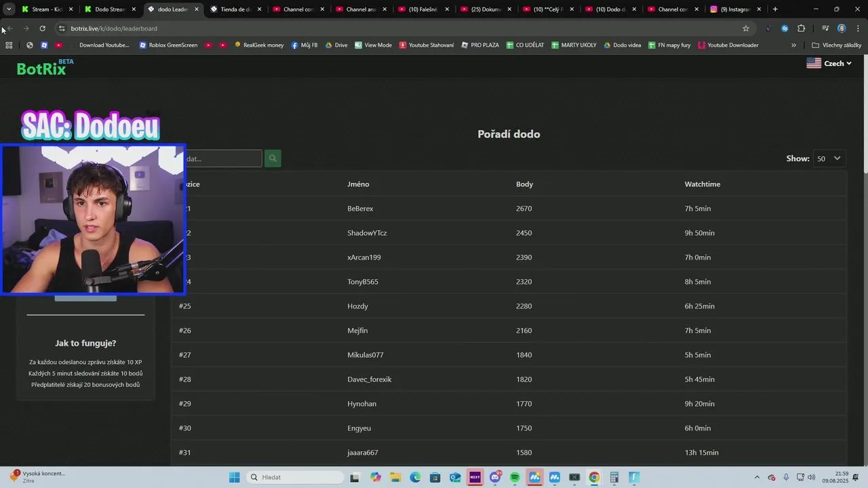Open the browser extensions puzzle icon
Screen dimensions: 868x488
click(801, 28)
